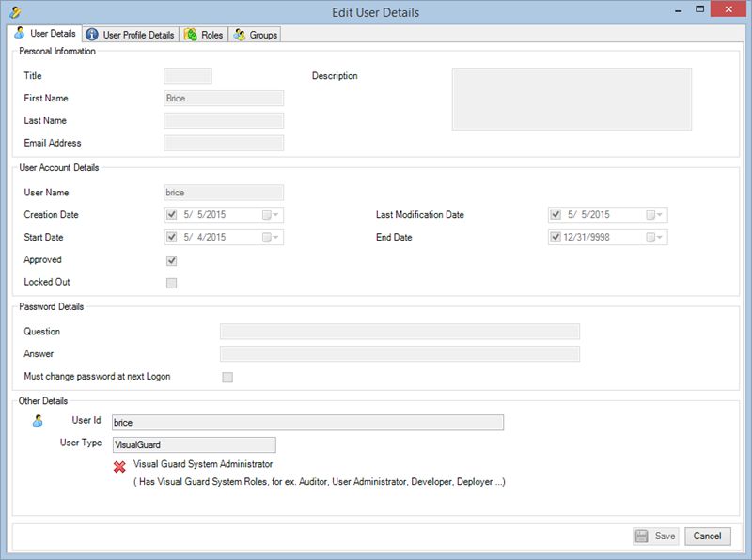This screenshot has height=560, width=752.
Task: Click the red X administrator status icon
Action: 119,466
